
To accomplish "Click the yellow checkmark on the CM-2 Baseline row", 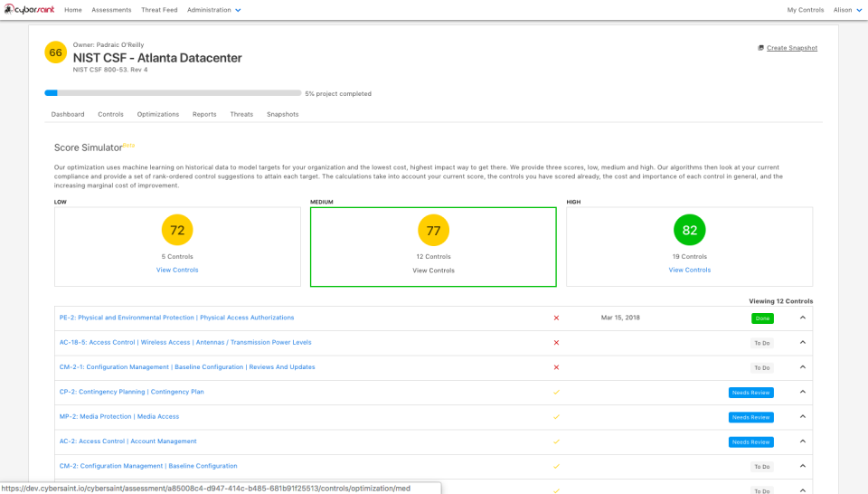I will (556, 466).
